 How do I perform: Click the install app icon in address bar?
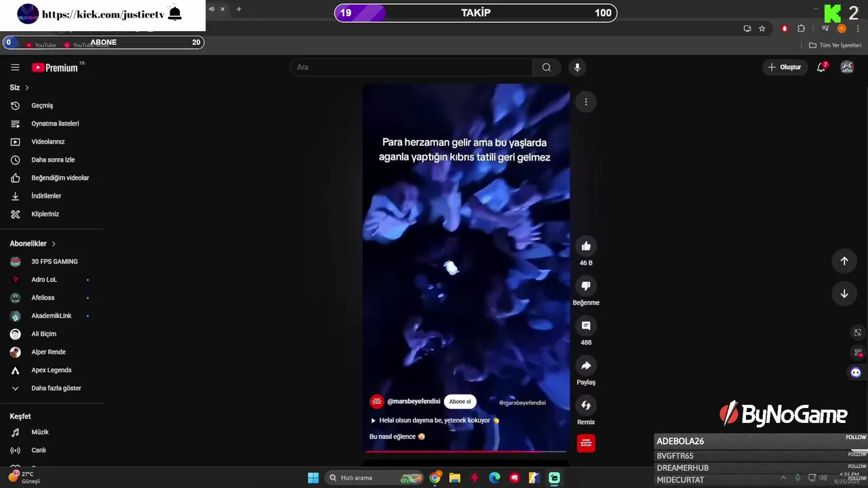[x=747, y=28]
